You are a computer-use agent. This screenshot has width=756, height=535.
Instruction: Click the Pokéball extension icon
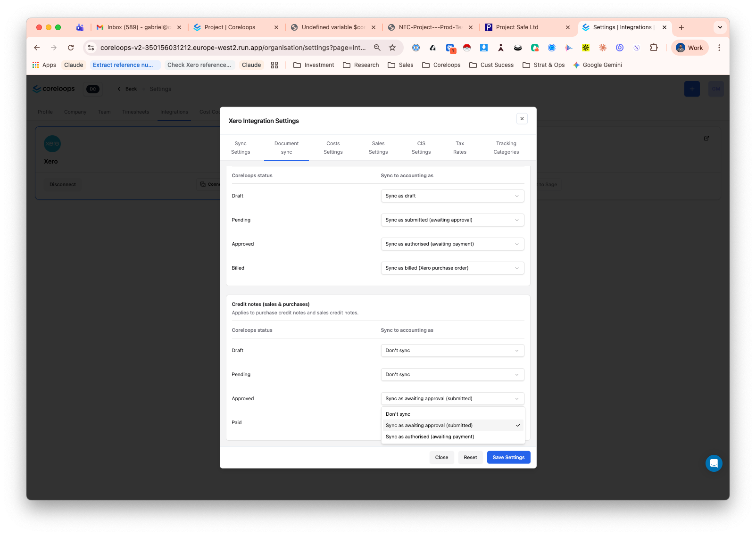467,48
